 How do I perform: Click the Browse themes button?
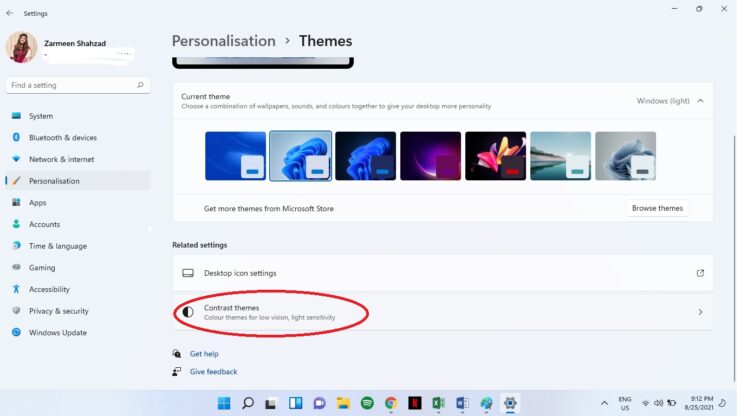click(x=657, y=208)
